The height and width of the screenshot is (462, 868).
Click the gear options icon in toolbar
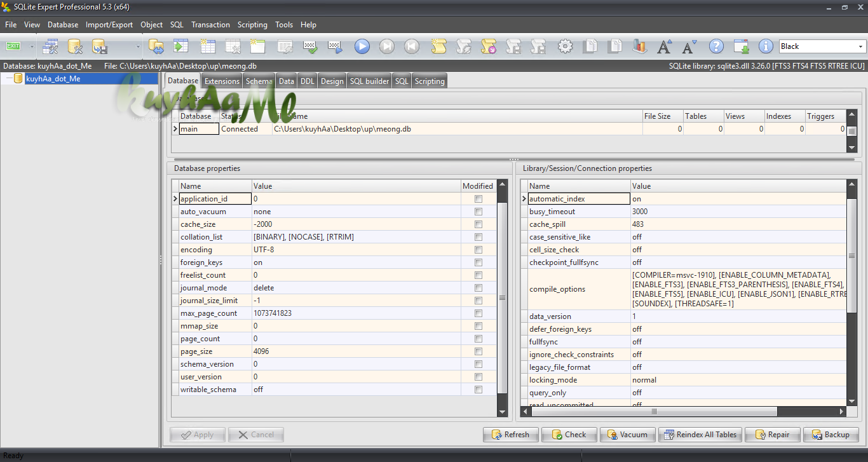click(x=565, y=46)
